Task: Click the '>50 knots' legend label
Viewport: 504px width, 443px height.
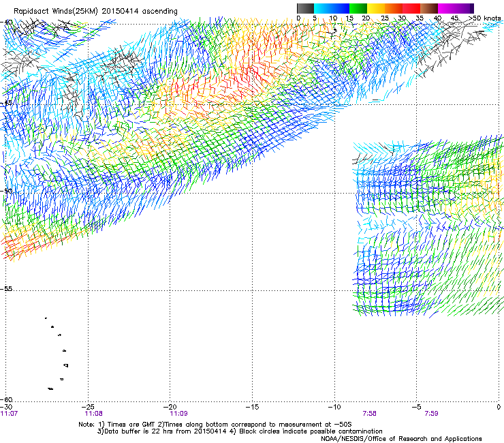Action: click(485, 18)
